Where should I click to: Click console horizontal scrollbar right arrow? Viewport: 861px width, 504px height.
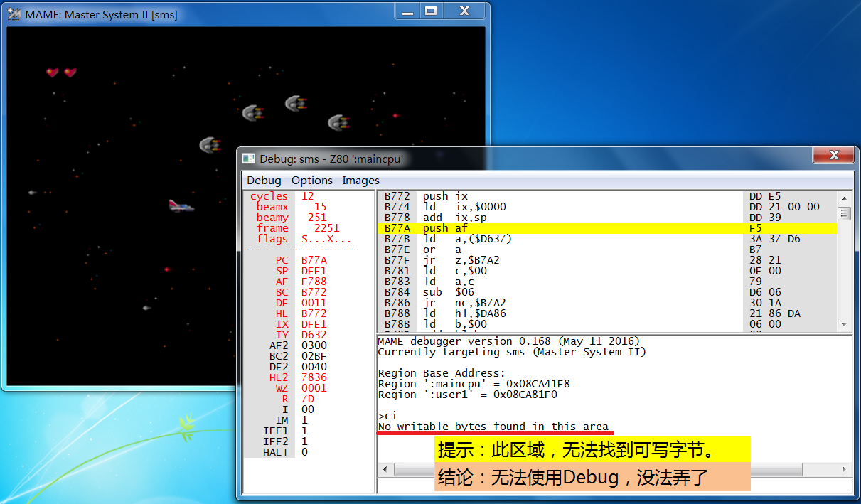[844, 470]
